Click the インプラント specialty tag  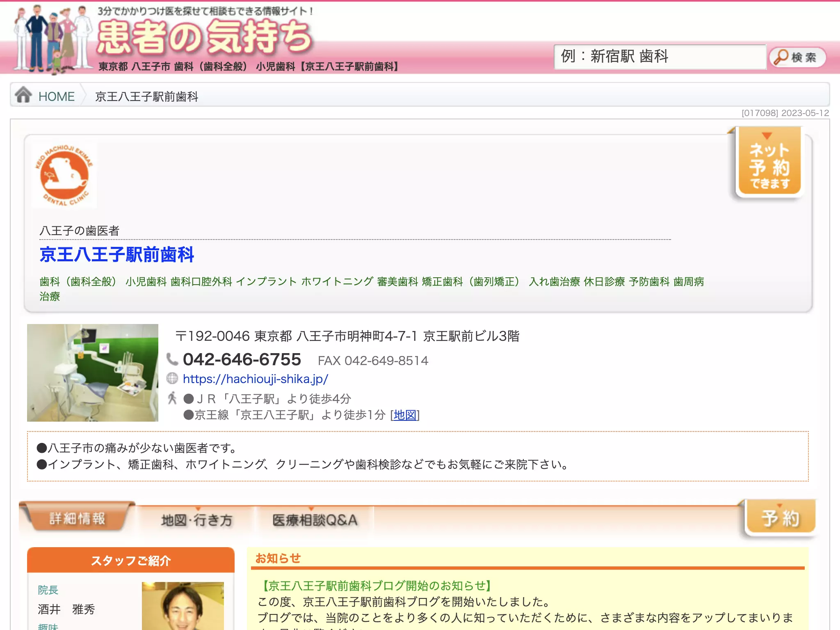point(266,282)
